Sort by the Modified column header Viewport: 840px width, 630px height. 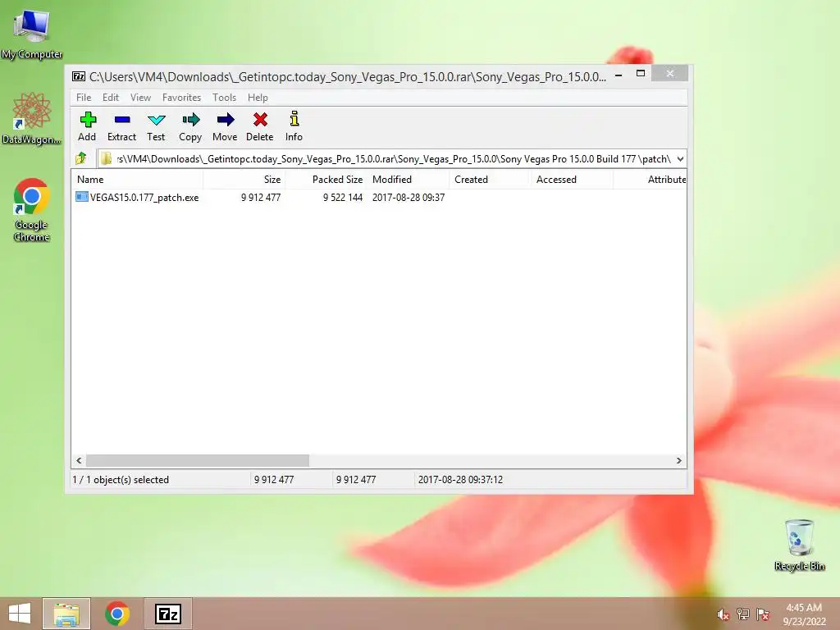[409, 180]
